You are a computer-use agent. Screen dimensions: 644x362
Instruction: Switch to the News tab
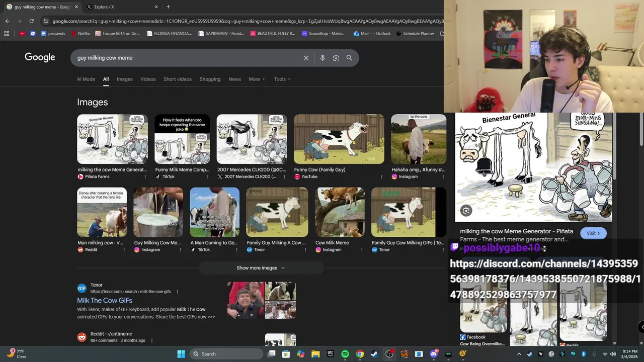click(x=234, y=79)
